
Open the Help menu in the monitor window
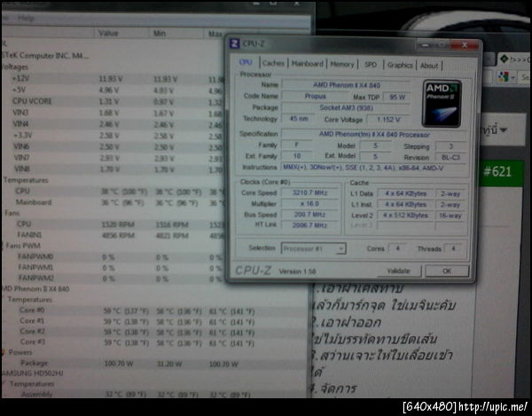pos(26,18)
